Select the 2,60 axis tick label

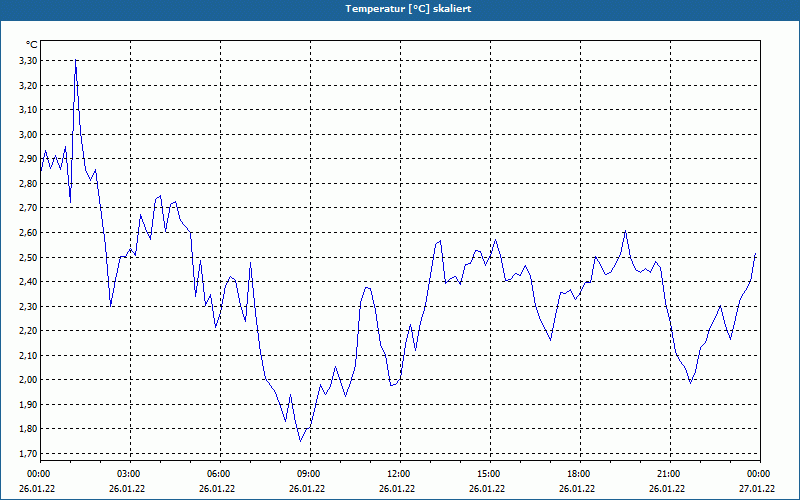point(28,233)
